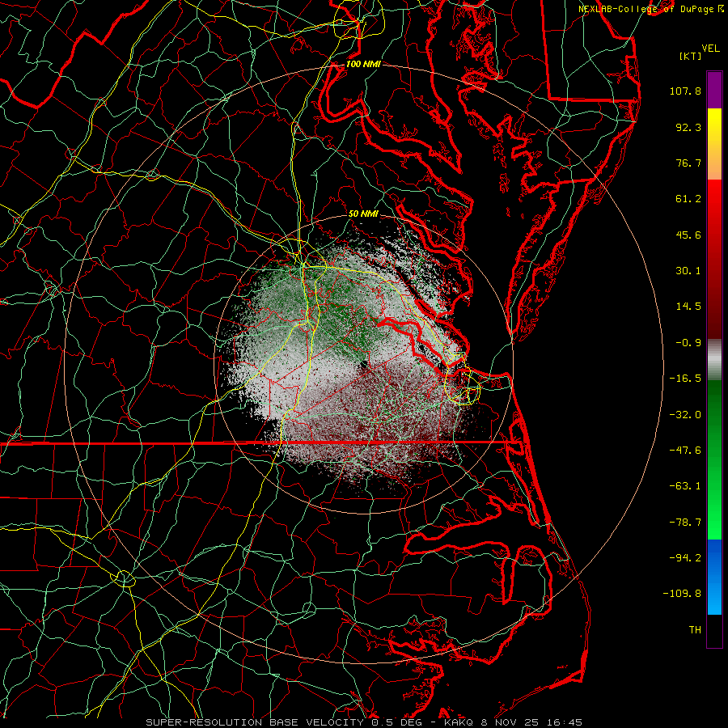Click the 30.1 legend value
728x728 pixels.
(x=688, y=271)
